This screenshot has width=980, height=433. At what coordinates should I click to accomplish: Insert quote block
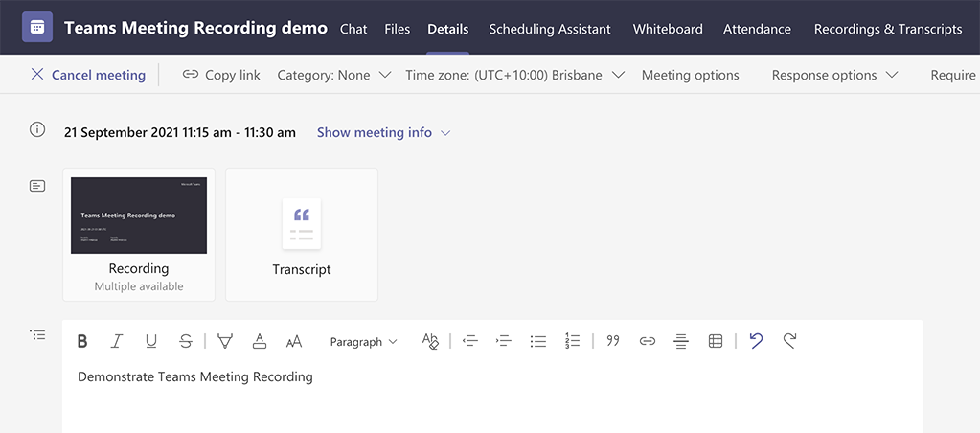tap(613, 341)
